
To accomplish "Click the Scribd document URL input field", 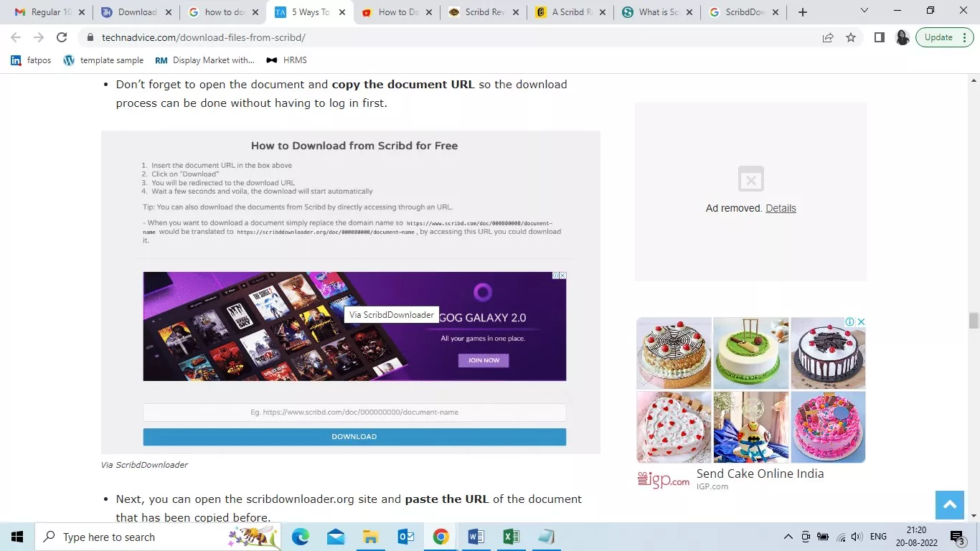I will tap(354, 412).
